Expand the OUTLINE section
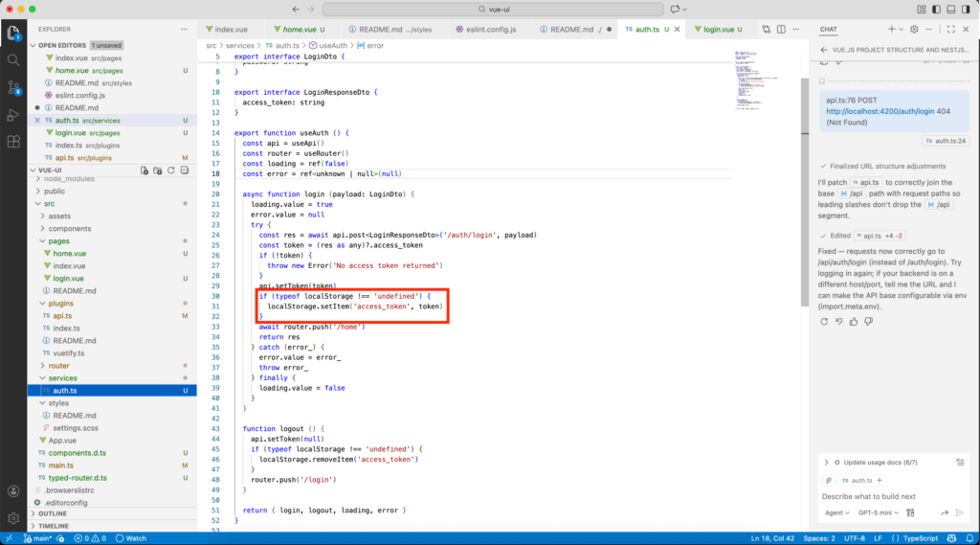Viewport: 980px width, 545px height. (x=53, y=513)
